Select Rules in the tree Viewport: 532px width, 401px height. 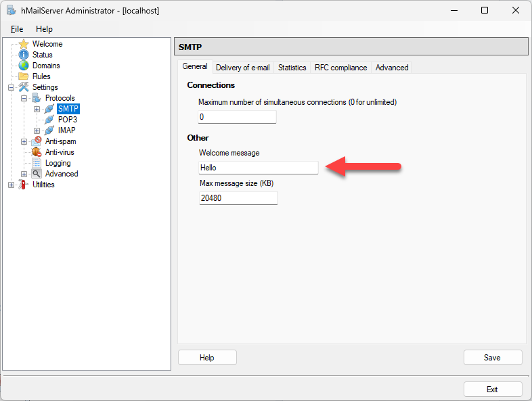[x=41, y=76]
